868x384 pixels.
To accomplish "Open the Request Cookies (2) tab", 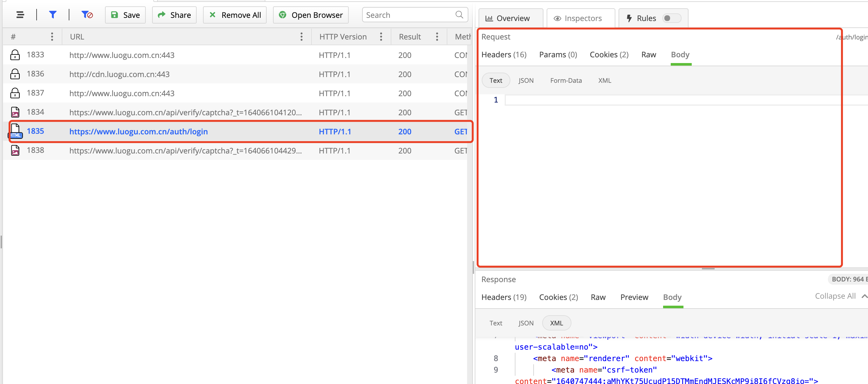I will click(609, 55).
